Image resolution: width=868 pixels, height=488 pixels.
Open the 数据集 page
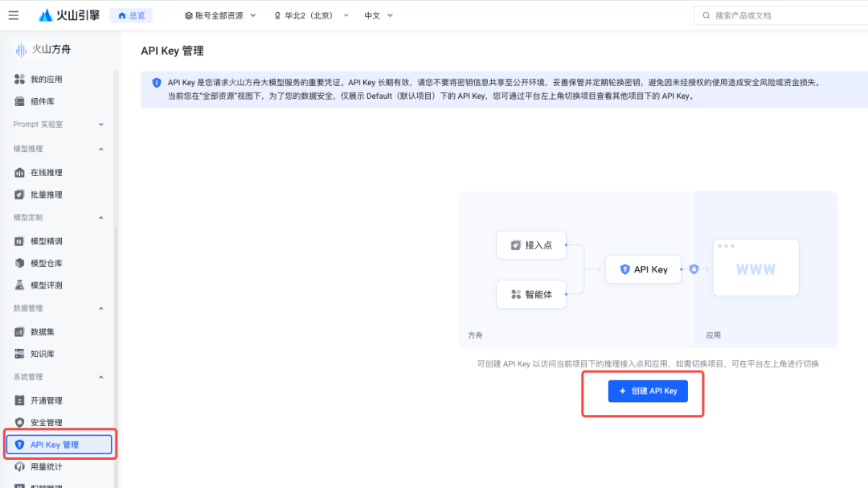[x=43, y=331]
